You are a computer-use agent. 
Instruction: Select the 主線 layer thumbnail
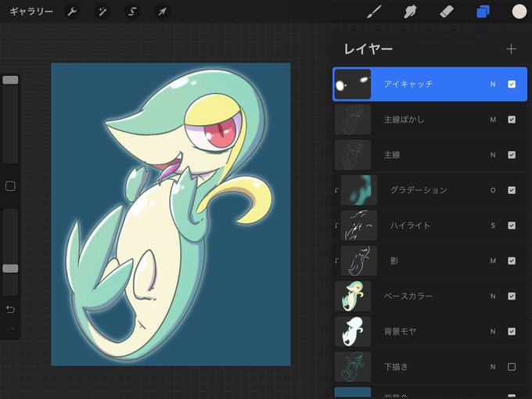pyautogui.click(x=353, y=155)
